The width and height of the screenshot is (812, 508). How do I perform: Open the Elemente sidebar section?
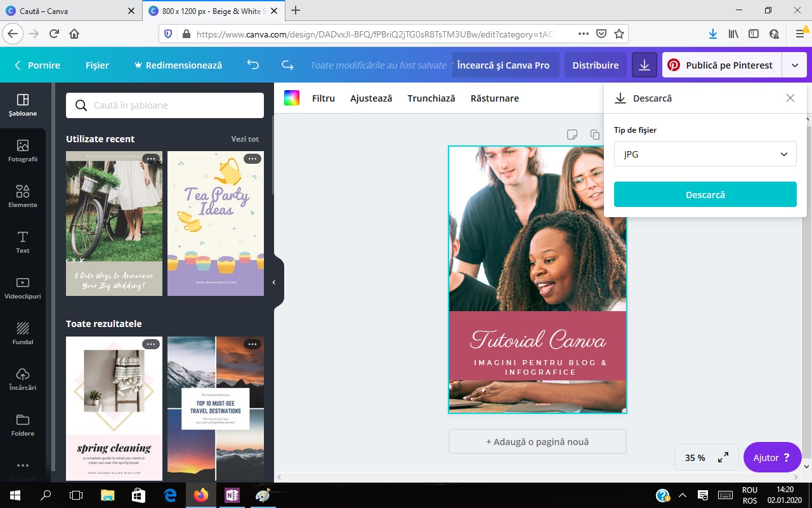23,197
